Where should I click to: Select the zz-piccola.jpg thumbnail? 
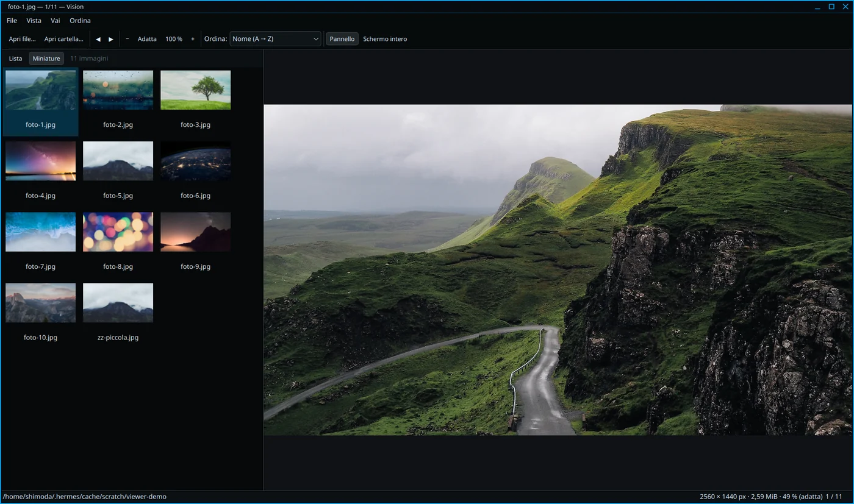pyautogui.click(x=118, y=314)
